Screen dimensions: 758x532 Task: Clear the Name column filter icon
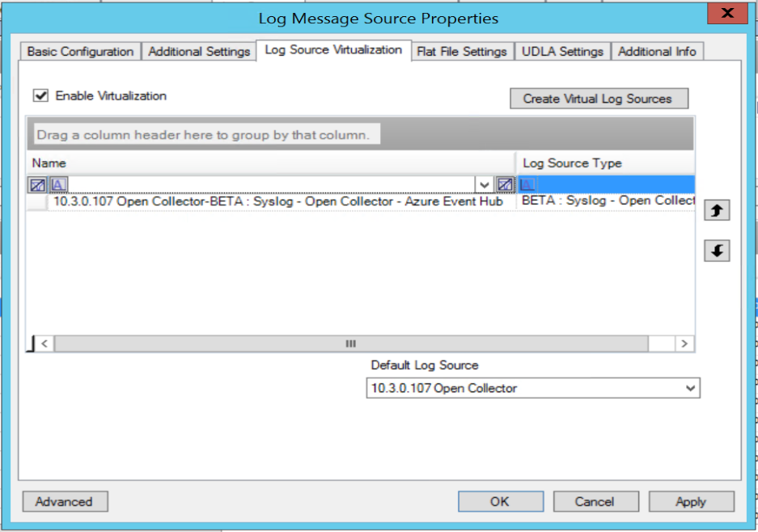[x=38, y=184]
